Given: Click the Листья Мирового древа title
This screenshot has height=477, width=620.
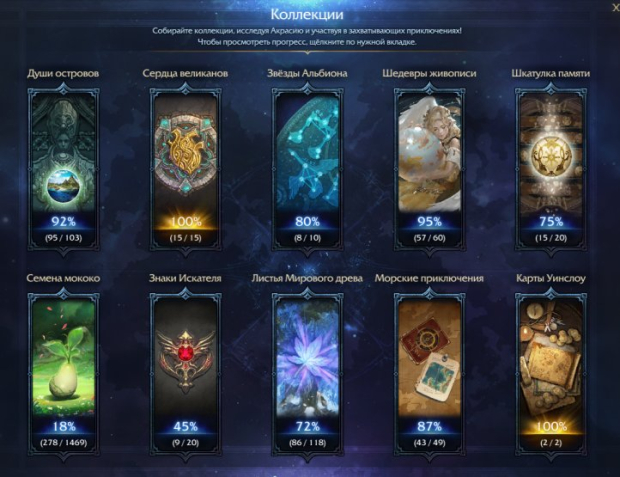Looking at the screenshot, I should click(x=307, y=278).
